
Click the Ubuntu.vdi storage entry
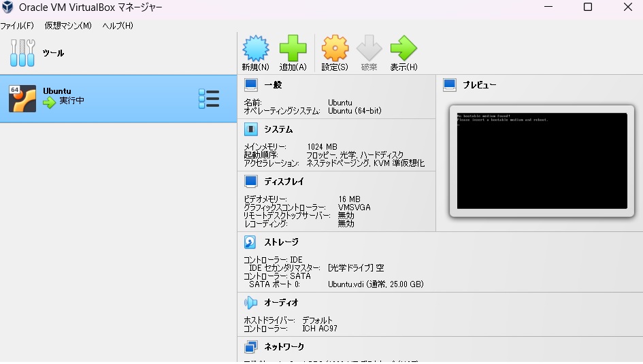click(x=376, y=284)
